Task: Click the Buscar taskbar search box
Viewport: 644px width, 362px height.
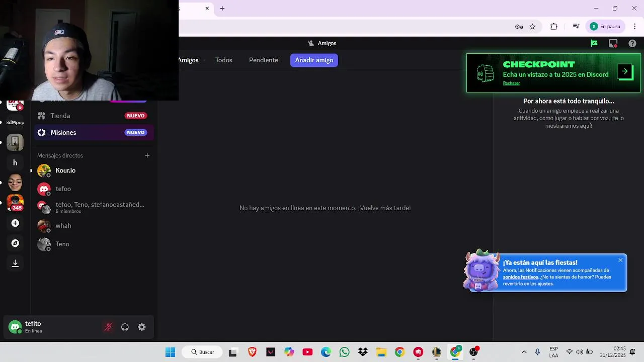Action: [x=202, y=352]
